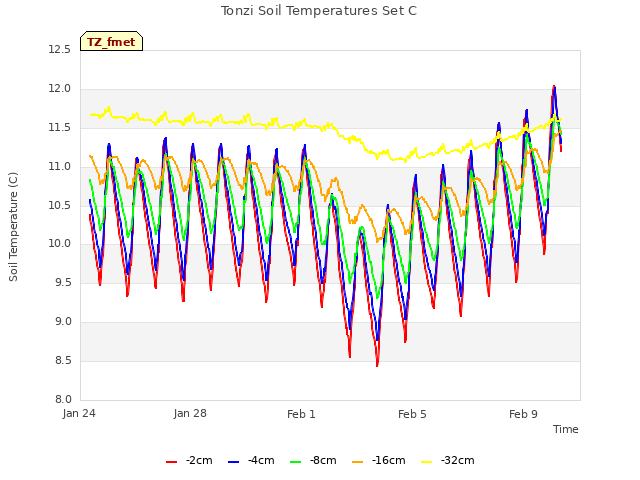Click the Jan 24 x-axis tick label
This screenshot has width=640, height=480.
79,413
